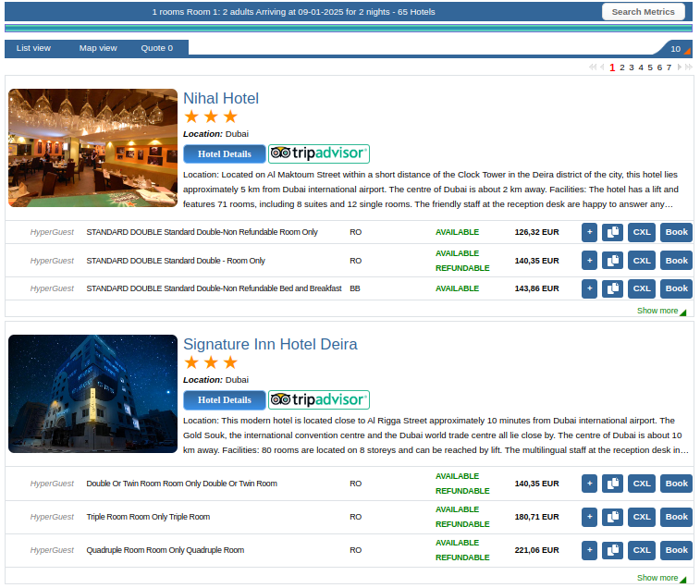
Task: Book the Double Or Twin Room
Action: coord(676,484)
